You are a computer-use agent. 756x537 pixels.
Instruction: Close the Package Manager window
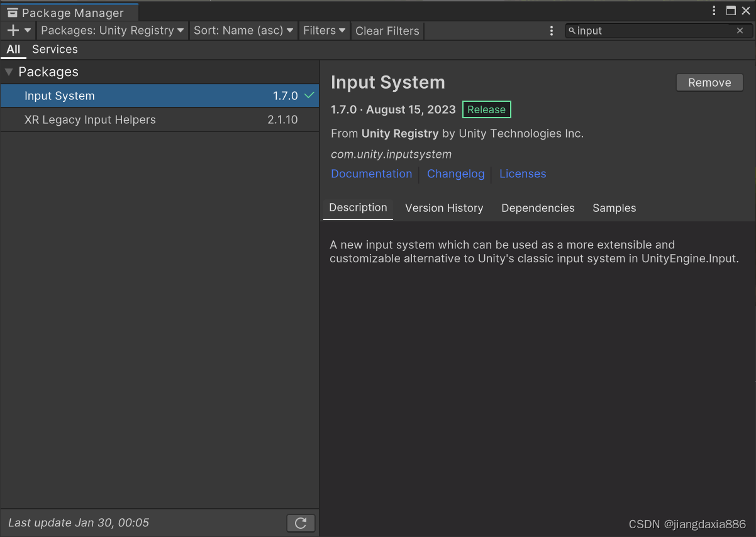point(746,11)
